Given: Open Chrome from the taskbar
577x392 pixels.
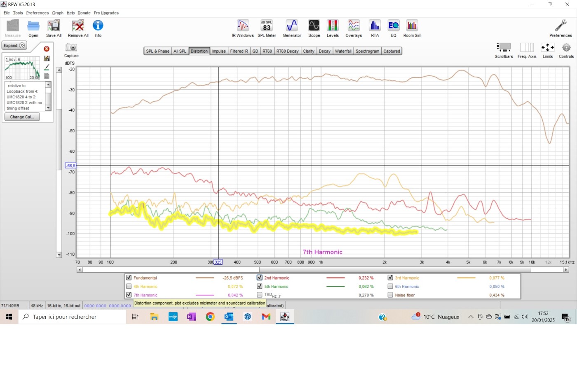Looking at the screenshot, I should (210, 317).
